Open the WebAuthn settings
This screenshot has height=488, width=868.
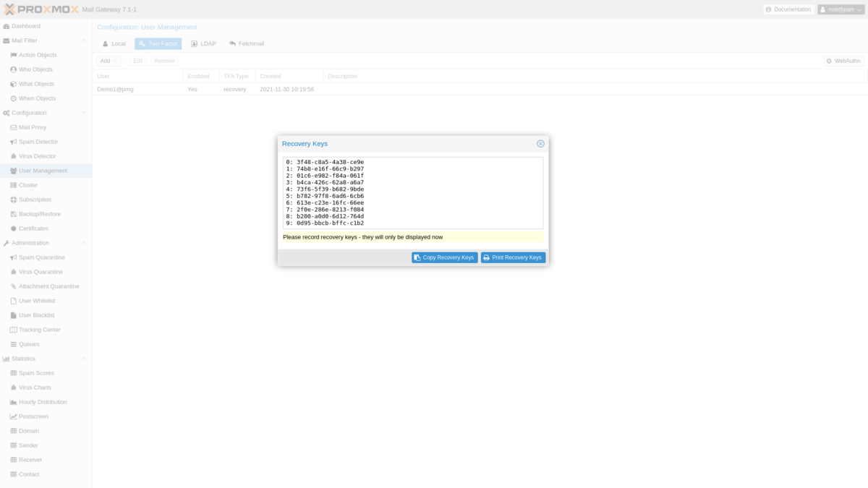pos(843,61)
